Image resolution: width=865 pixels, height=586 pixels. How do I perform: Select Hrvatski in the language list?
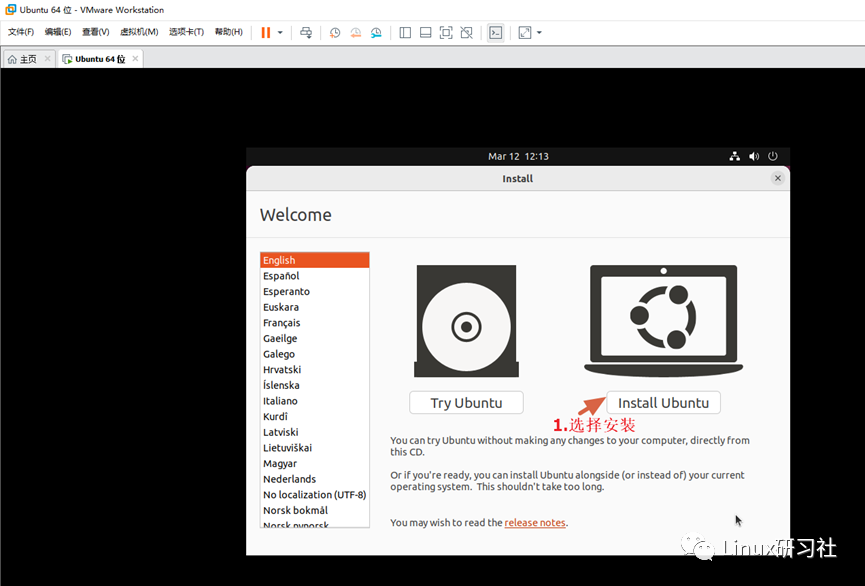pos(314,370)
